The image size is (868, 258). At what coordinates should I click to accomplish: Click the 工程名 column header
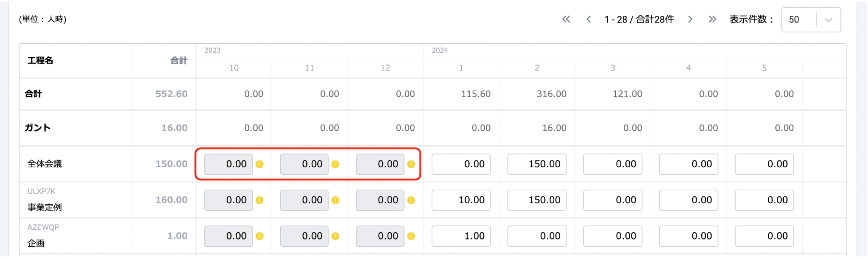click(x=40, y=61)
